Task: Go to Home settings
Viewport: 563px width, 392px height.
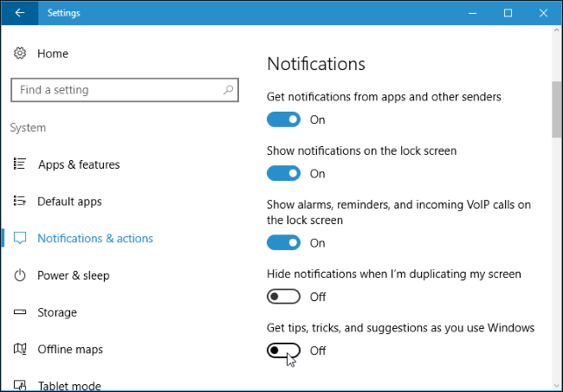Action: click(x=52, y=54)
